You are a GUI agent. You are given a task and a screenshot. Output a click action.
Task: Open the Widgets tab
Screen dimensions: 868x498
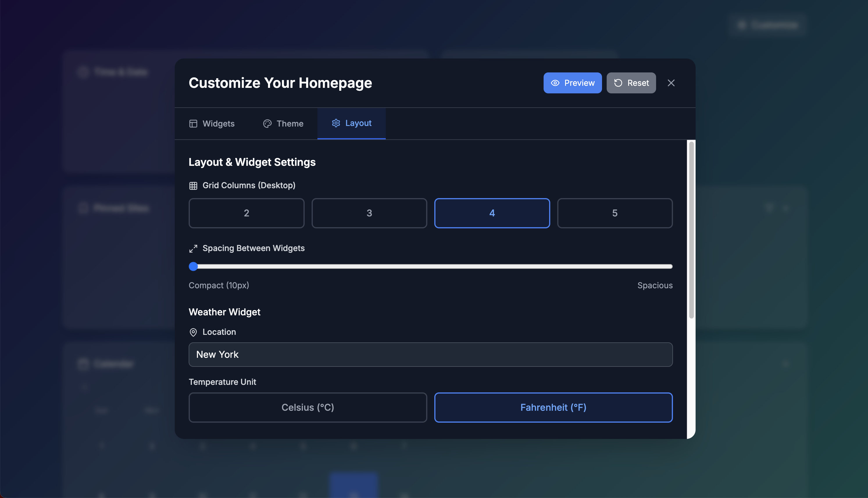[212, 123]
